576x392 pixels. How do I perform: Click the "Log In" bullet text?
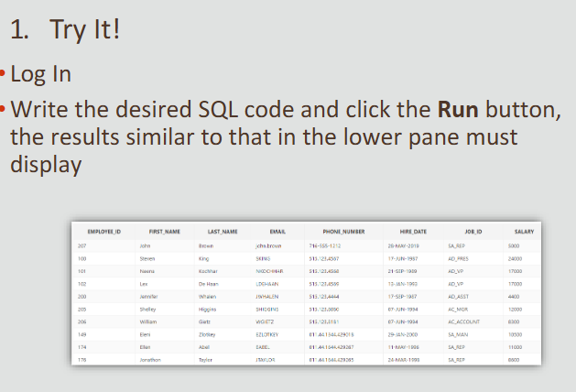[x=41, y=74]
